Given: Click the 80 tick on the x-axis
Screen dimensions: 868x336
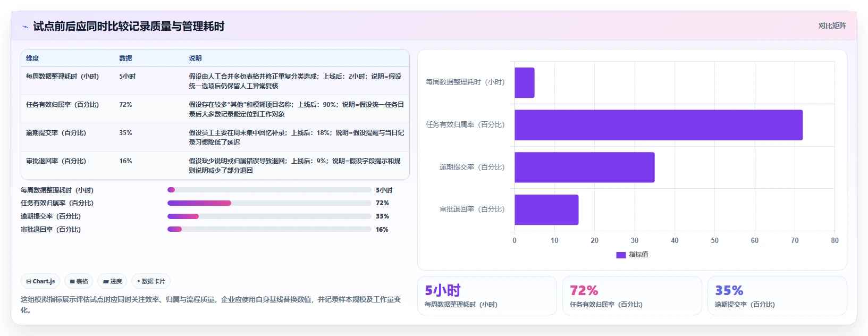Looking at the screenshot, I should point(835,241).
